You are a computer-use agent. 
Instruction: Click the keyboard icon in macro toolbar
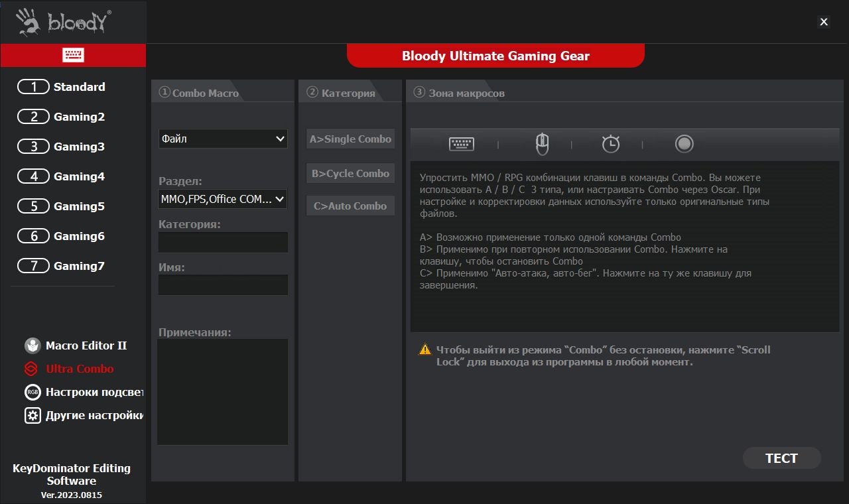[461, 144]
